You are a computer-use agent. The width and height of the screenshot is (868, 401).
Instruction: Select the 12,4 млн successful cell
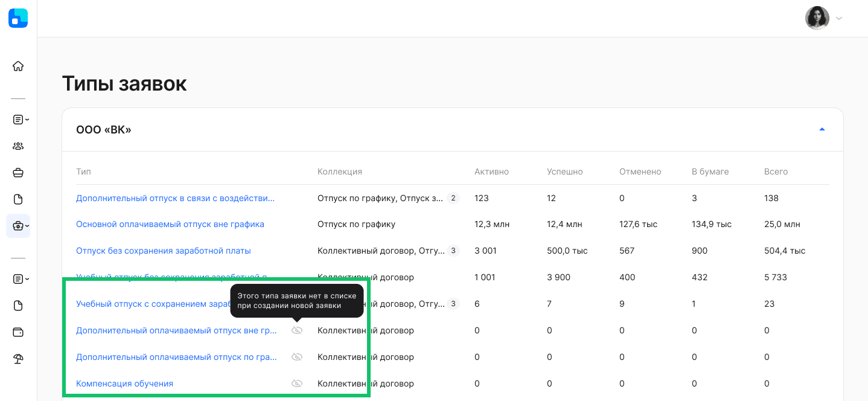click(564, 224)
